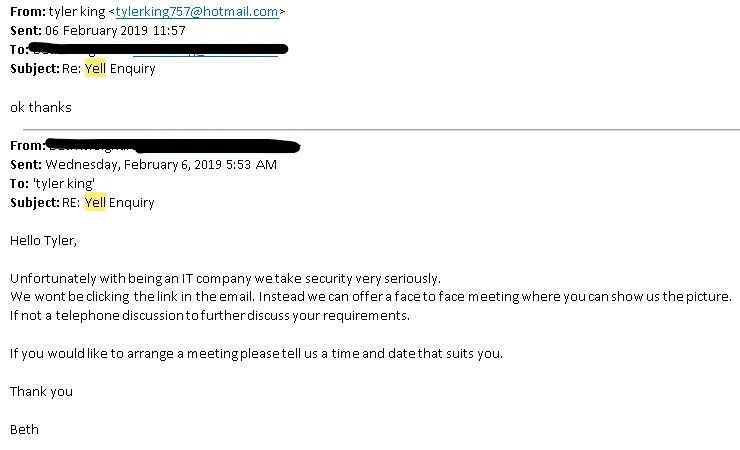Click the sentence starting "Unfortunately with being an IT company"
The image size is (740, 450).
tap(225, 278)
